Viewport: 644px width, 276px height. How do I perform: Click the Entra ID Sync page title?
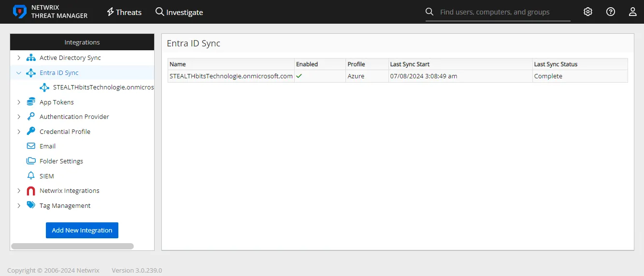[x=193, y=43]
